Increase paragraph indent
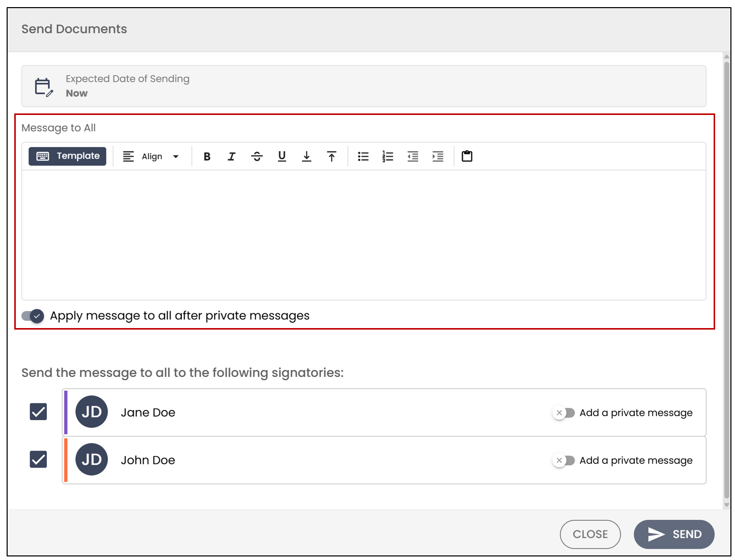 pos(438,157)
